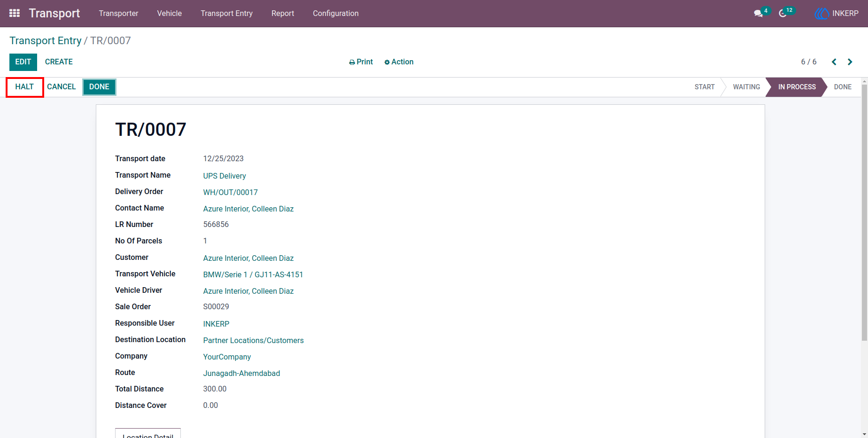Viewport: 868px width, 438px height.
Task: Click the EDIT button
Action: pos(23,62)
